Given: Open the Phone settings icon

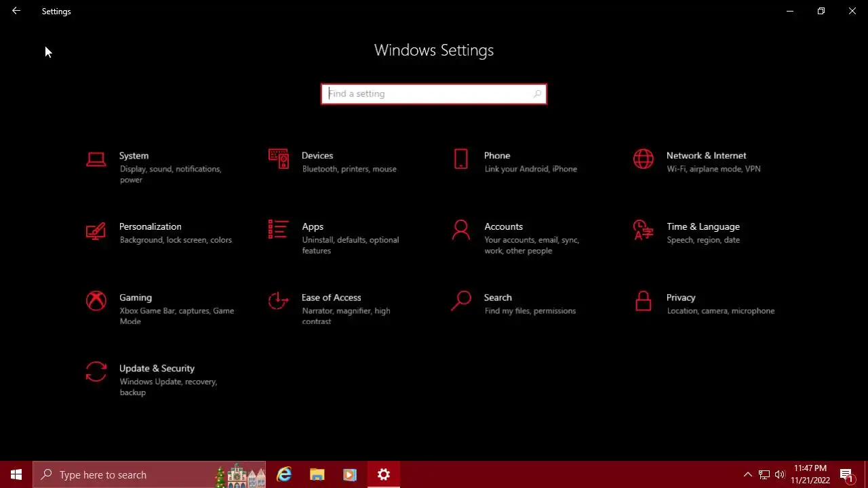Looking at the screenshot, I should 461,159.
